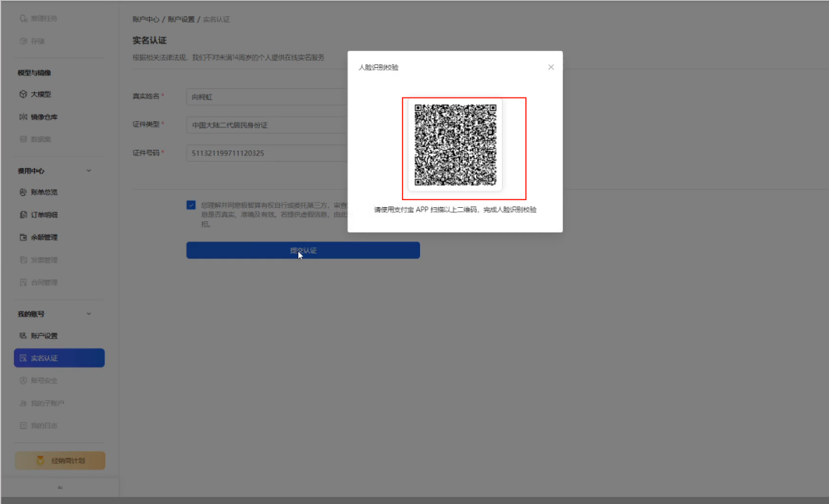Click the 账号安全 shield icon
The width and height of the screenshot is (829, 504).
23,380
